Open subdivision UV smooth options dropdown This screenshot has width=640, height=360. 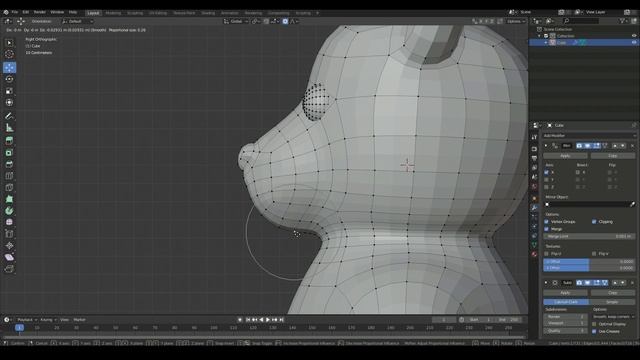[613, 316]
